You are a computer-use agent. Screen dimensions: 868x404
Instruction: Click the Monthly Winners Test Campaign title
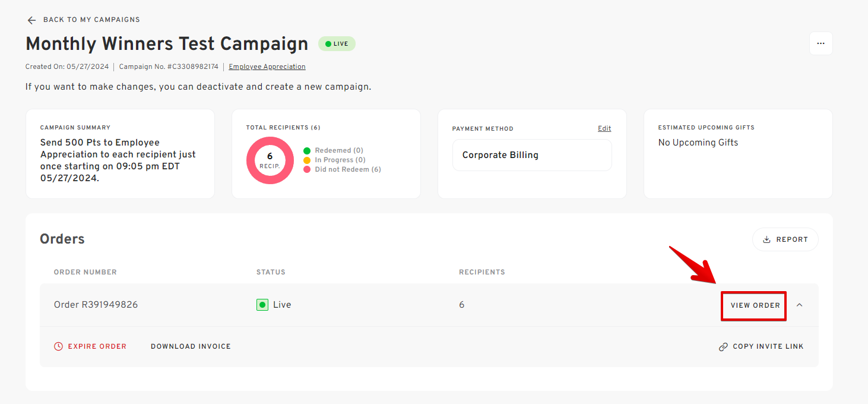pyautogui.click(x=167, y=44)
